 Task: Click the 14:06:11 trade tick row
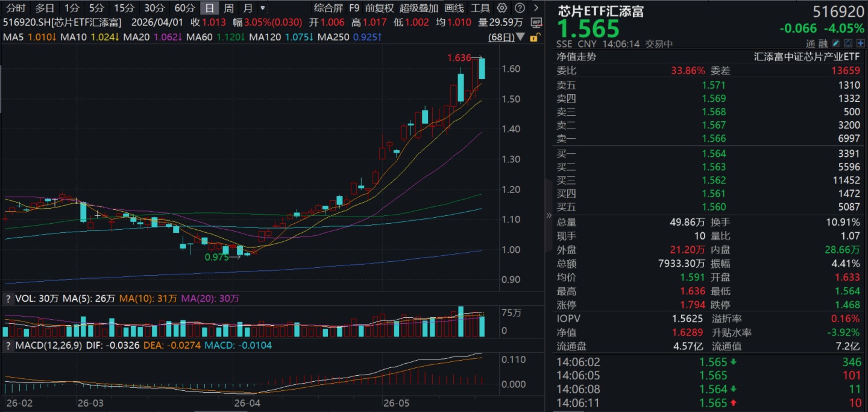click(x=708, y=402)
